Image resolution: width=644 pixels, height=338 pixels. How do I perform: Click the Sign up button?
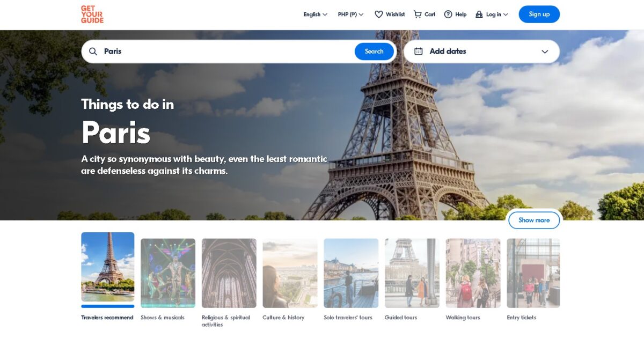[x=539, y=14]
